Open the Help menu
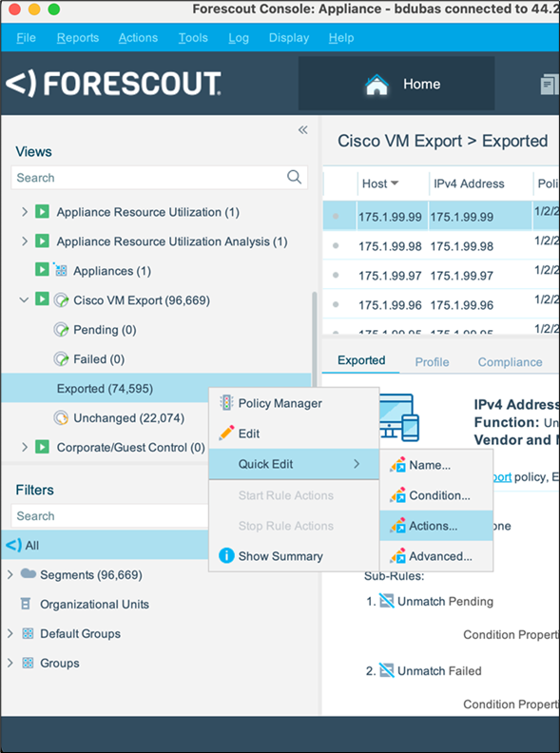Image resolution: width=560 pixels, height=753 pixels. click(341, 37)
